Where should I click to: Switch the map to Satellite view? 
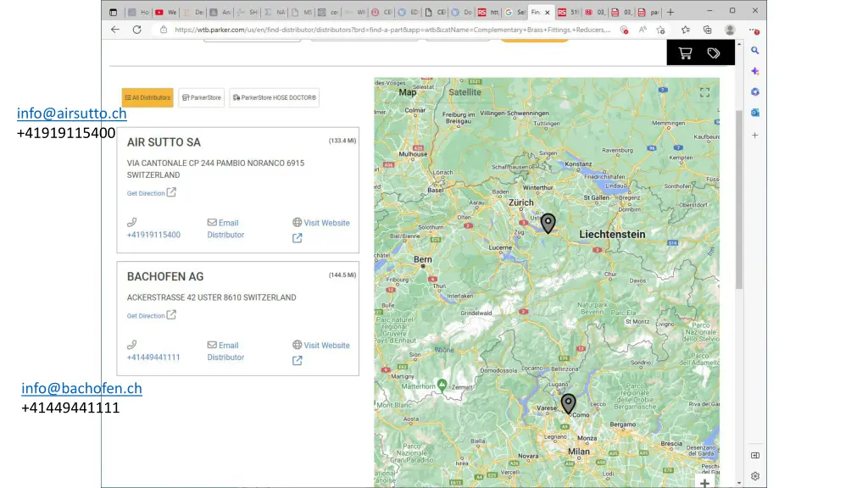coord(465,92)
